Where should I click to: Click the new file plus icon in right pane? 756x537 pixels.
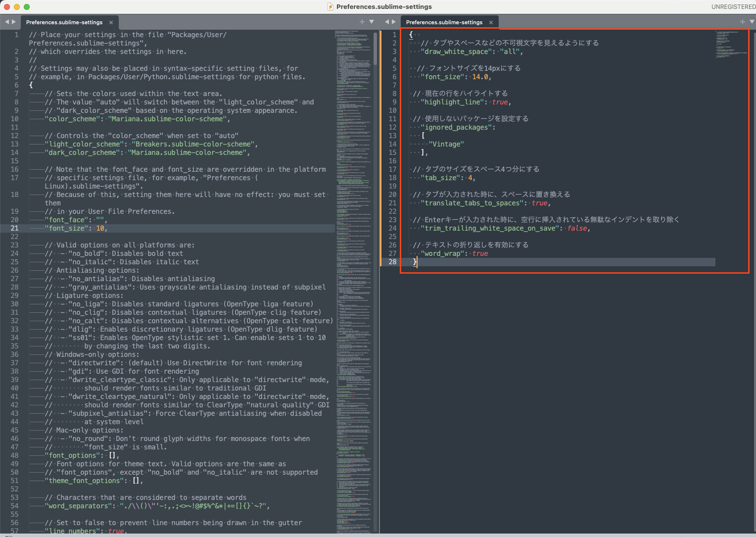742,22
